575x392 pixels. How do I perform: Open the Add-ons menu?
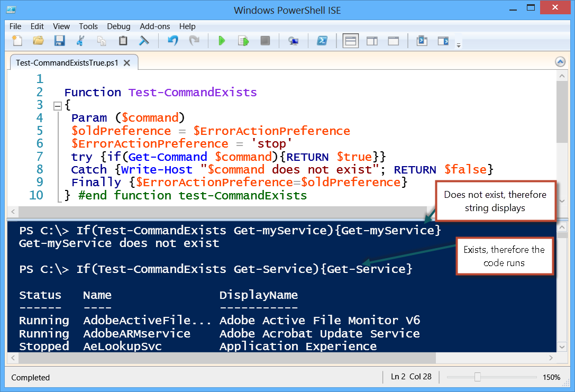(155, 26)
